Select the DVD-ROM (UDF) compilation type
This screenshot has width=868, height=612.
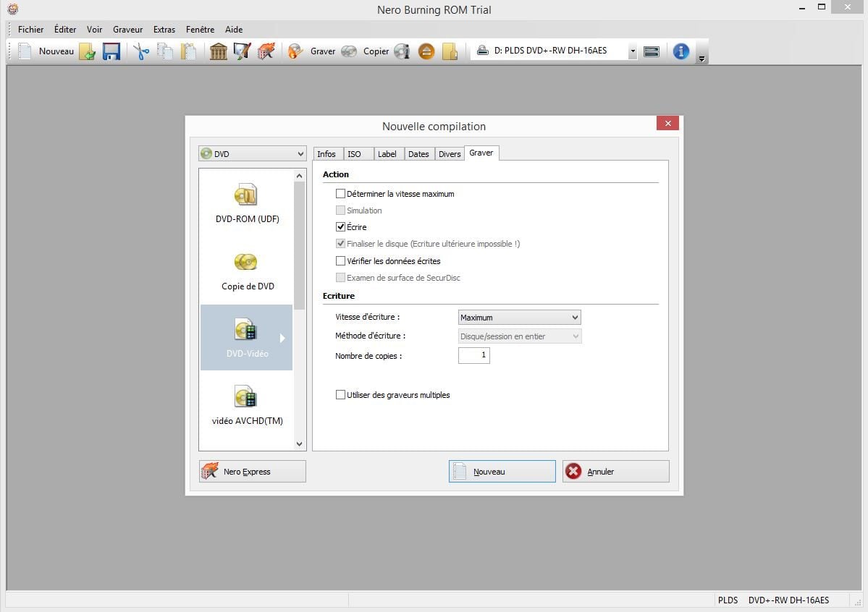pyautogui.click(x=247, y=203)
